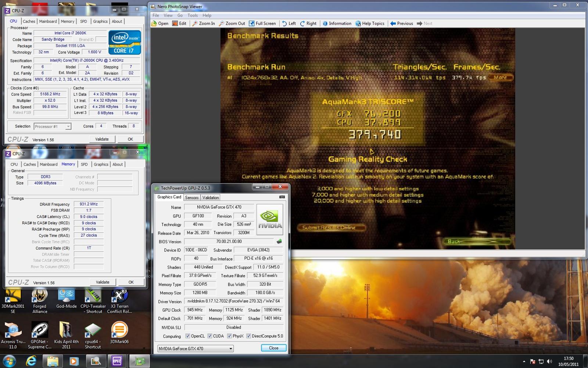
Task: Click More button beside benchmark run
Action: (x=500, y=78)
